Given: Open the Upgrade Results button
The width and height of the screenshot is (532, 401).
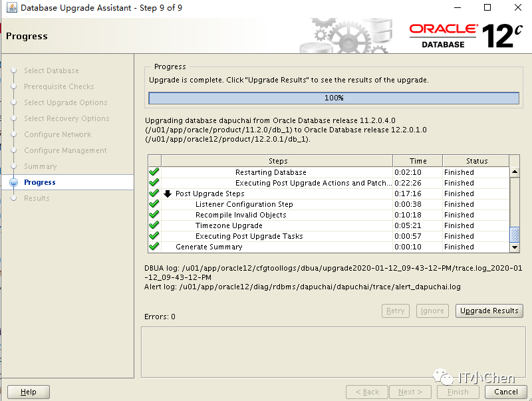Looking at the screenshot, I should [x=489, y=311].
